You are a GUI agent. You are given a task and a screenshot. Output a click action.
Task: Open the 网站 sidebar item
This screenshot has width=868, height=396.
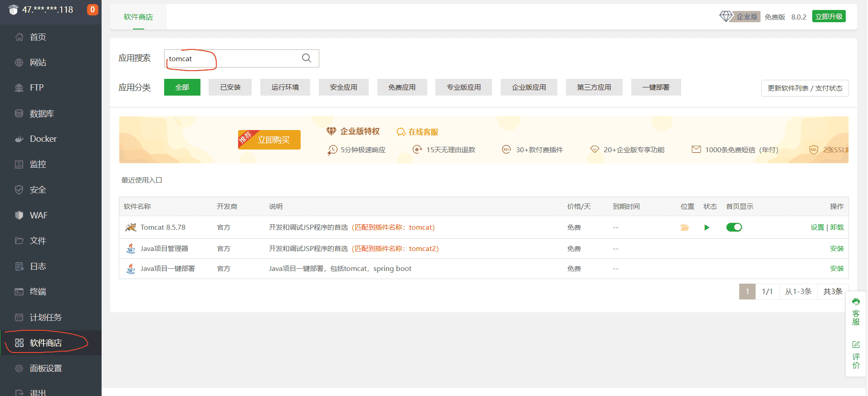51,63
